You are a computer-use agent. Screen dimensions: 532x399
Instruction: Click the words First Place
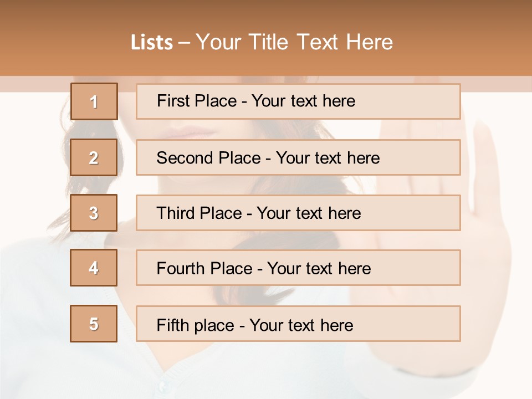[197, 101]
